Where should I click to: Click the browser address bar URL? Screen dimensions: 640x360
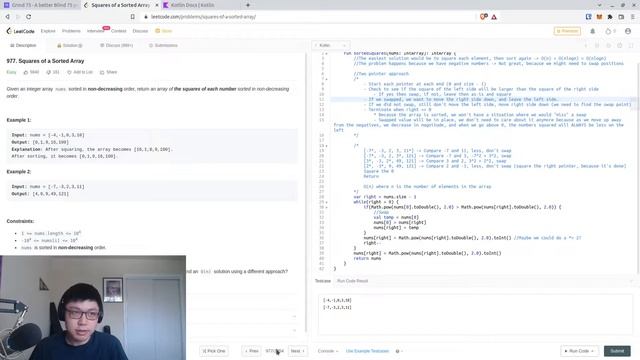click(203, 17)
